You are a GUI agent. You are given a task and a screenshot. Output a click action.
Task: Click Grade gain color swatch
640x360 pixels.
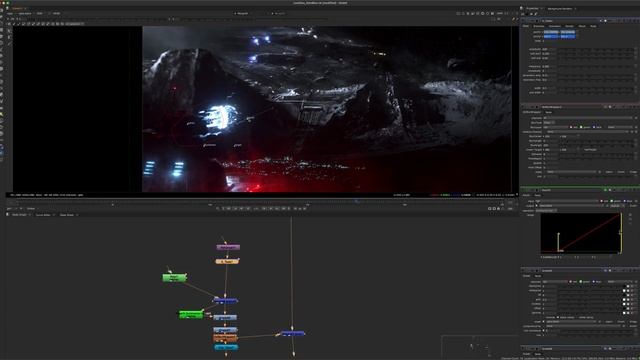[625, 300]
